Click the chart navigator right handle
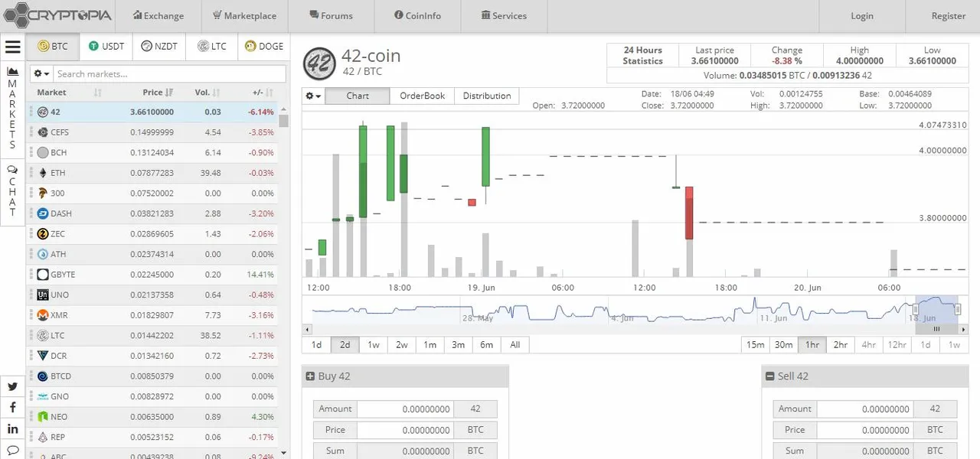The image size is (980, 459). 958,309
